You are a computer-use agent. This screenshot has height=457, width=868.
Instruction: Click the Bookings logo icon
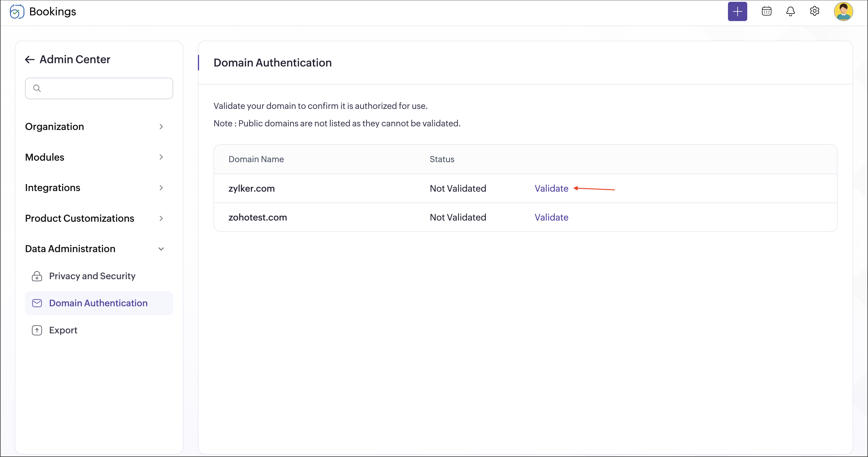click(x=17, y=12)
